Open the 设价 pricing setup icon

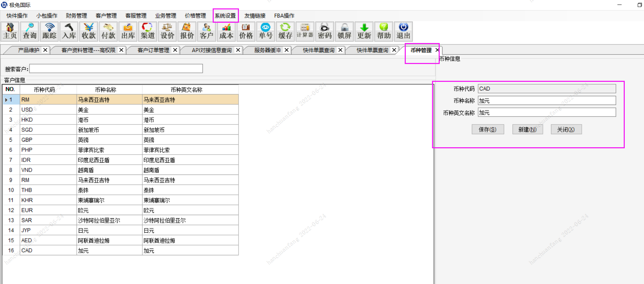pos(167,31)
